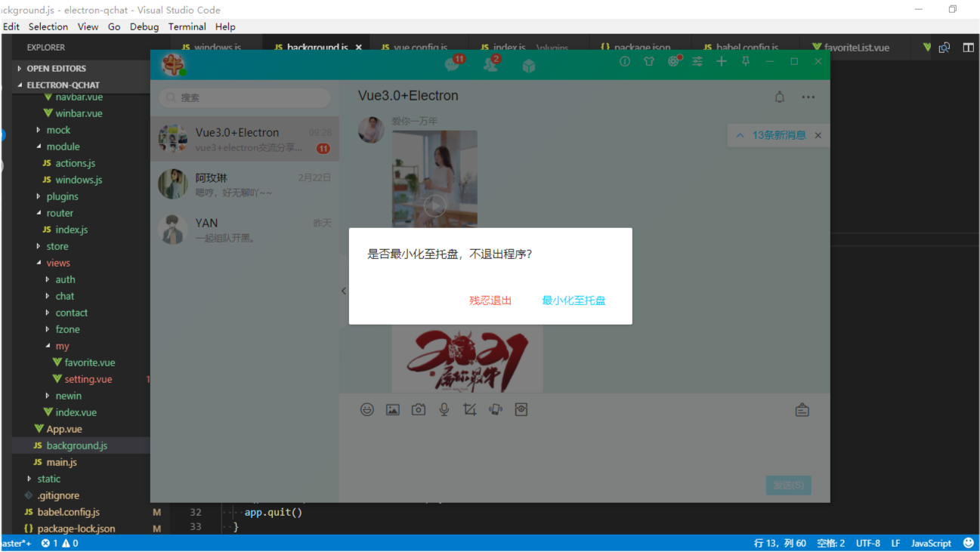980x552 pixels.
Task: Click the contacts icon with the red badge
Action: coord(491,63)
